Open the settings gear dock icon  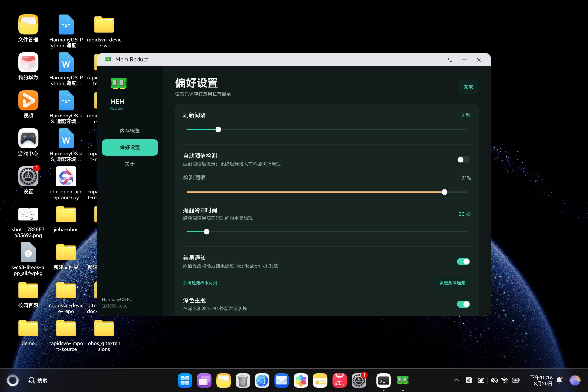pos(359,381)
